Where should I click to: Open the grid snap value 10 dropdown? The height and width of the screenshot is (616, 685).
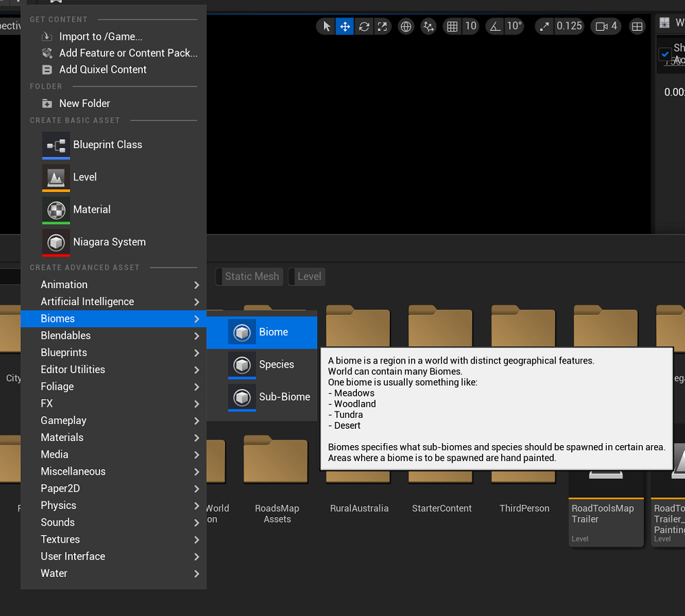click(x=470, y=26)
